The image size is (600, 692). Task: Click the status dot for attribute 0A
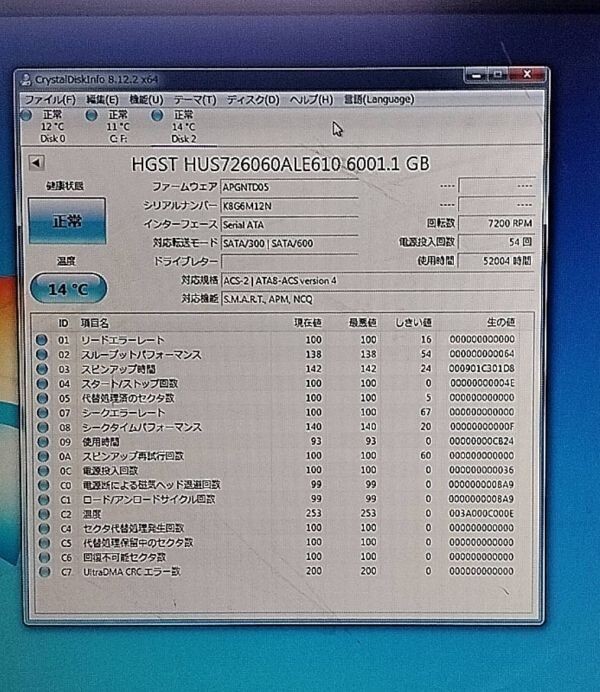pyautogui.click(x=43, y=456)
